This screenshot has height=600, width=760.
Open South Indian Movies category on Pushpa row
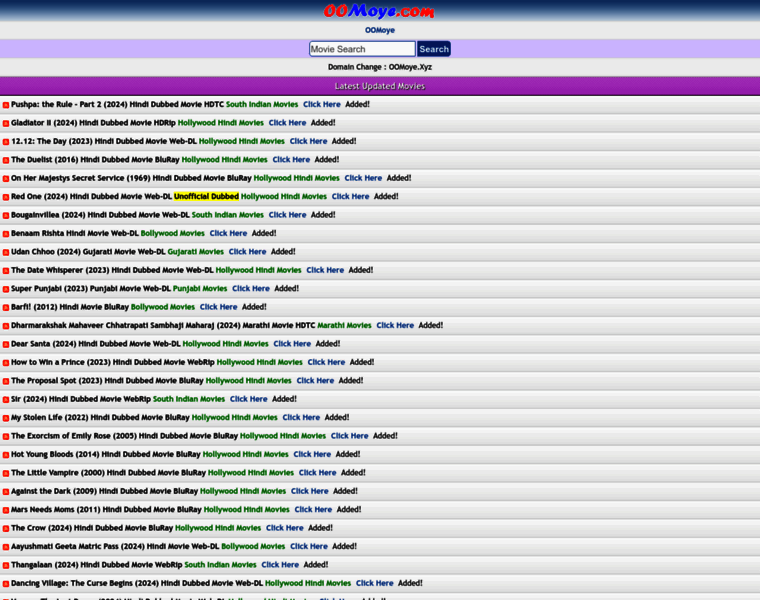click(262, 104)
